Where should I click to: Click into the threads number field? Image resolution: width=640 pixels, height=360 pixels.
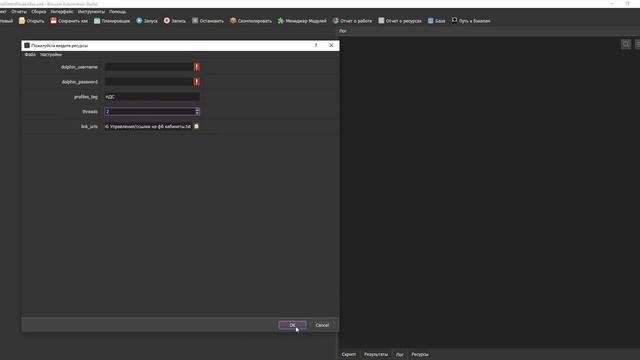(150, 111)
